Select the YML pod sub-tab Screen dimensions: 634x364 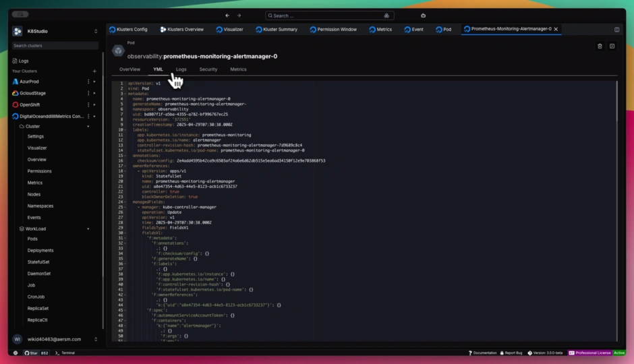(158, 69)
